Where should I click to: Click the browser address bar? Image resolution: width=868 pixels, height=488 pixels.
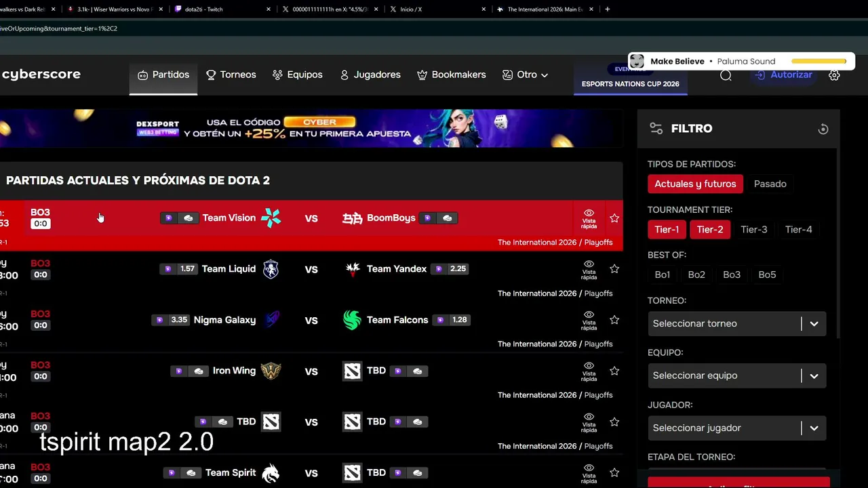[434, 28]
